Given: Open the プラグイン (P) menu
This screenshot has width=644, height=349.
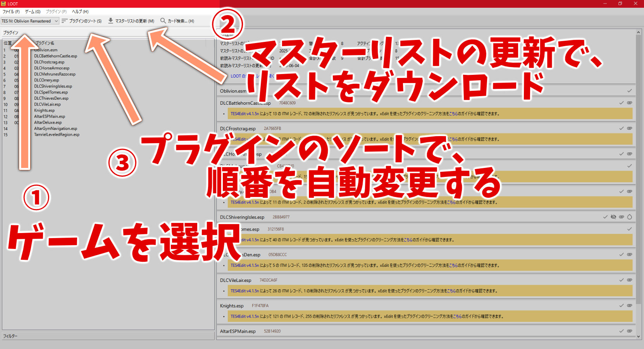Looking at the screenshot, I should coord(56,12).
